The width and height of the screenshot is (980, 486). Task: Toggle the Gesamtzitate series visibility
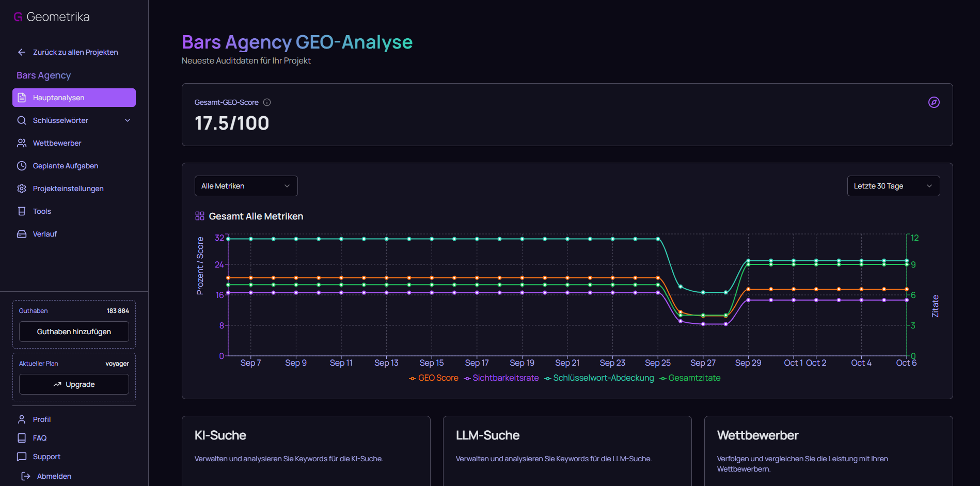(694, 378)
